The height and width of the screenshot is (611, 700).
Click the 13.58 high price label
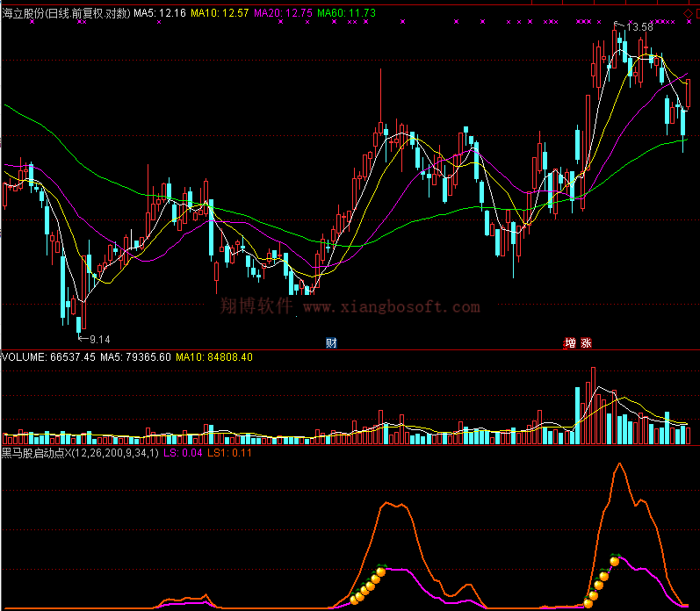[639, 27]
